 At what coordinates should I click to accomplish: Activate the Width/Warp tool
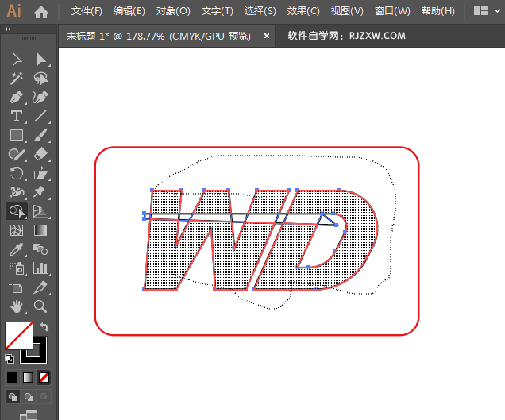(17, 192)
